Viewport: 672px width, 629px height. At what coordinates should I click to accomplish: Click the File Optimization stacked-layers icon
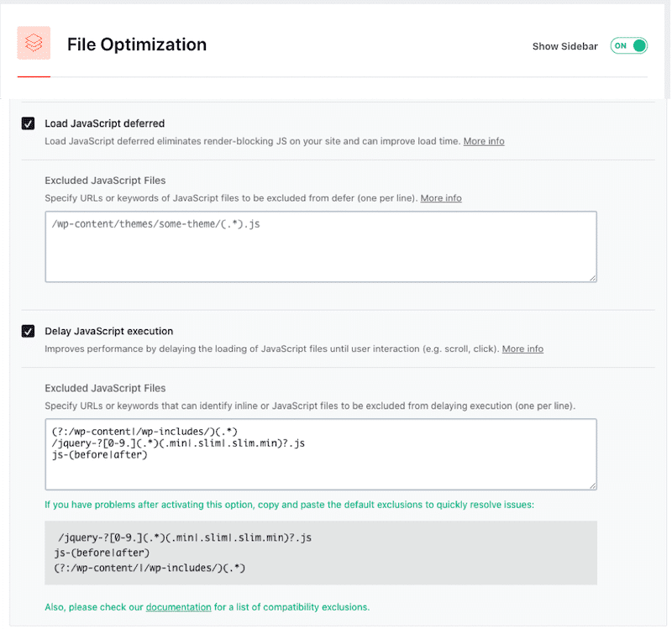tap(34, 43)
